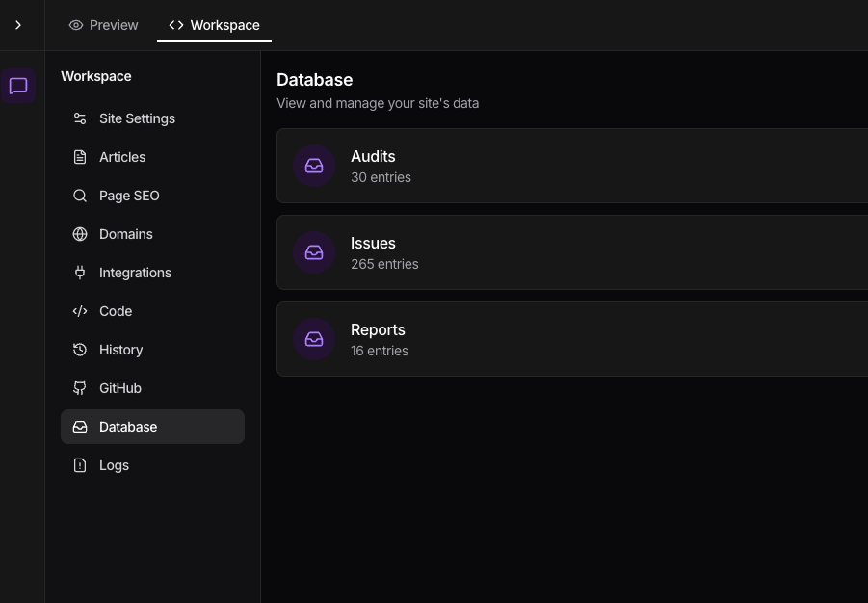The image size is (868, 603).
Task: Click the Page SEO magnifier icon
Action: coord(80,196)
